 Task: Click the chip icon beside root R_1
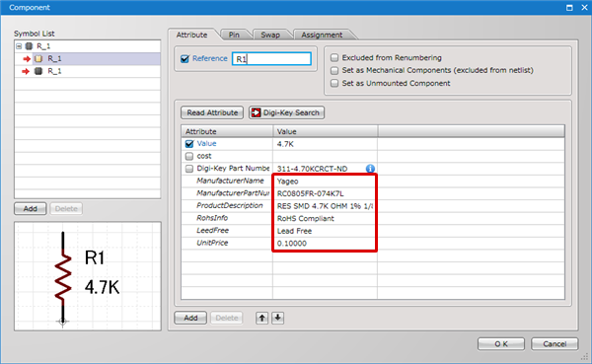point(29,46)
